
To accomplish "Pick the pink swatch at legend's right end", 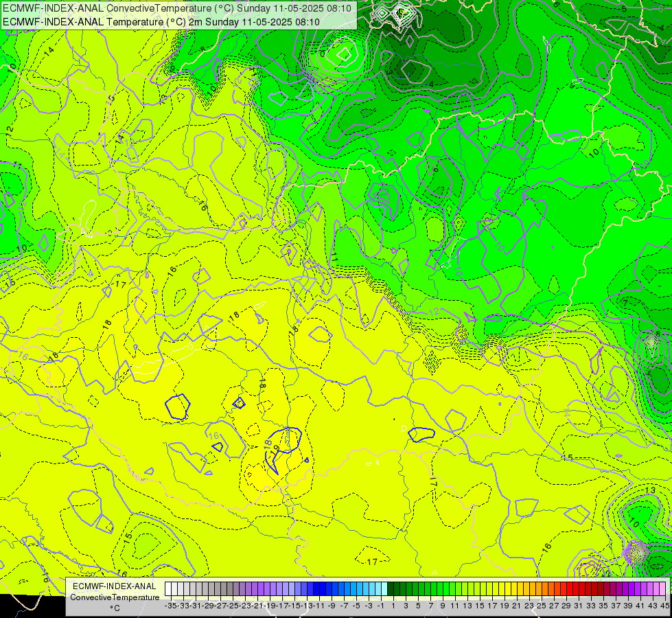I will click(662, 589).
